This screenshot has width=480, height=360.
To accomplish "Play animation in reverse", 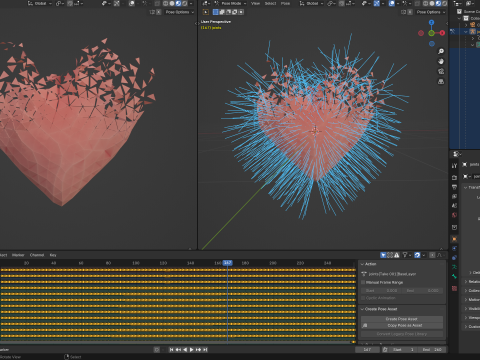I will pyautogui.click(x=185, y=350).
